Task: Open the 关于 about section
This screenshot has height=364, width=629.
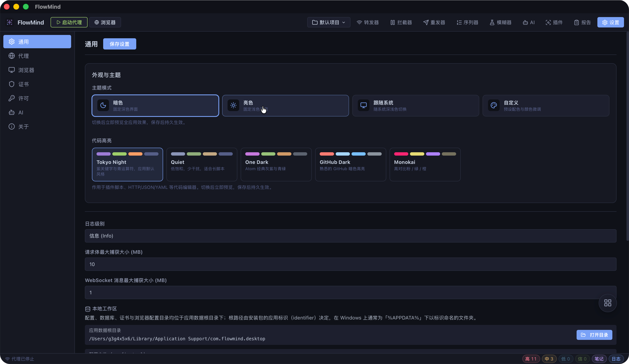Action: coord(37,127)
